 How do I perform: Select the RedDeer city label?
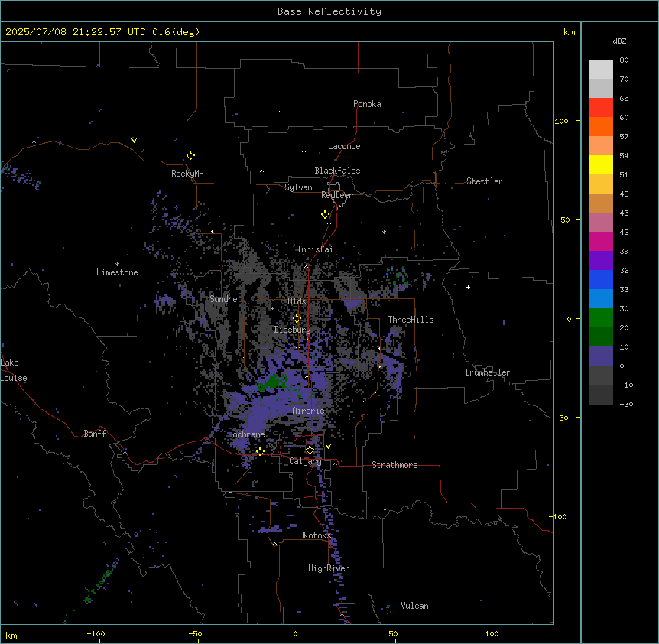[x=336, y=195]
